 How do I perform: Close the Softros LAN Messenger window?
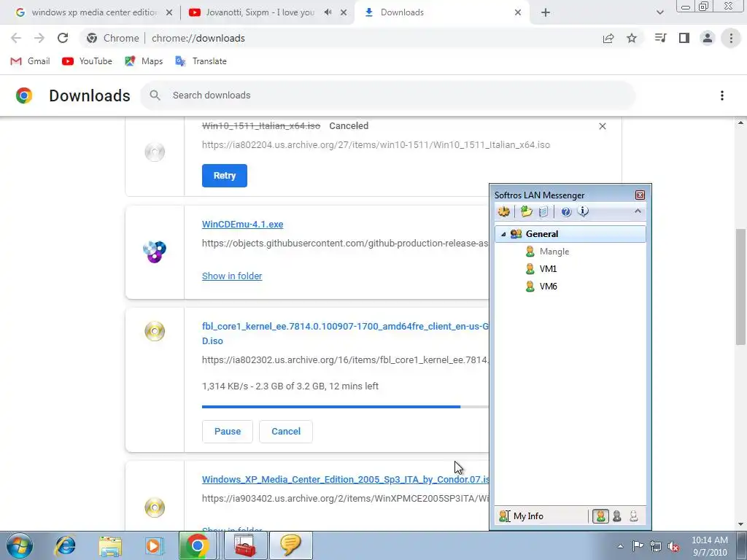point(640,195)
